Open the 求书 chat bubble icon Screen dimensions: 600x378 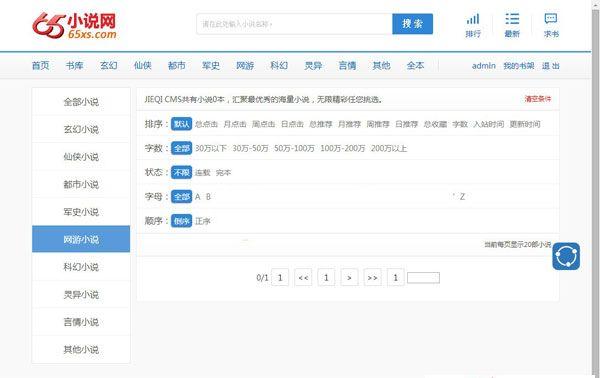point(551,25)
